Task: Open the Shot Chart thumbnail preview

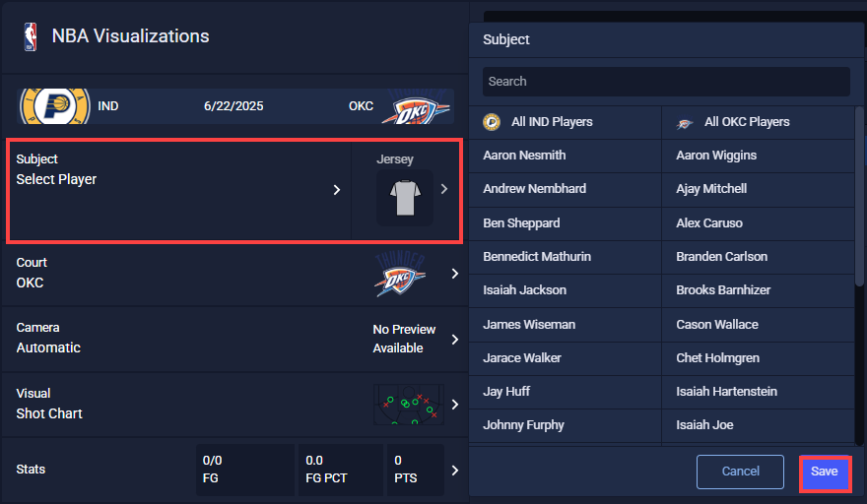Action: click(x=409, y=405)
